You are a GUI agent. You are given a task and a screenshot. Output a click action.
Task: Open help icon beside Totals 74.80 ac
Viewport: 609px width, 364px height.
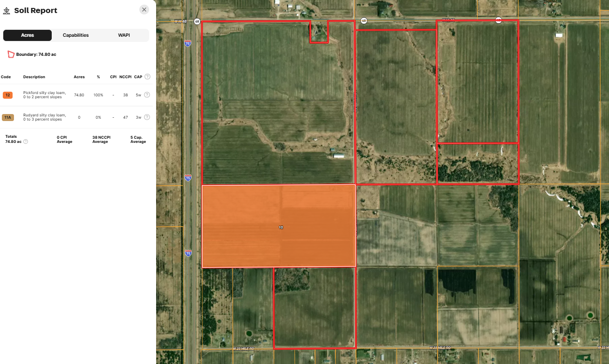tap(26, 142)
